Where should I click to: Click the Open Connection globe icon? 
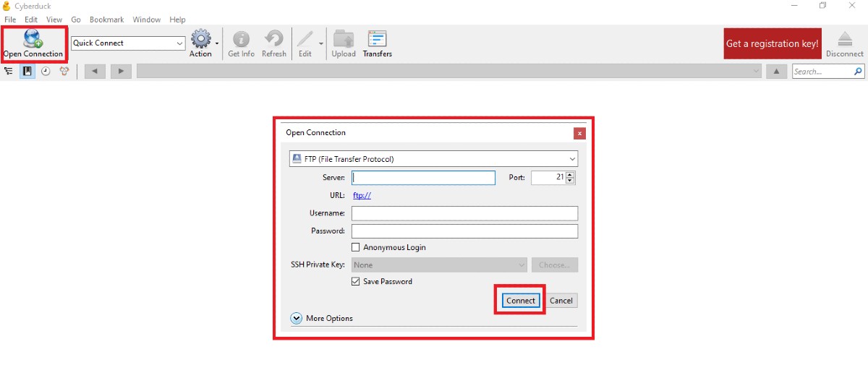pos(33,39)
